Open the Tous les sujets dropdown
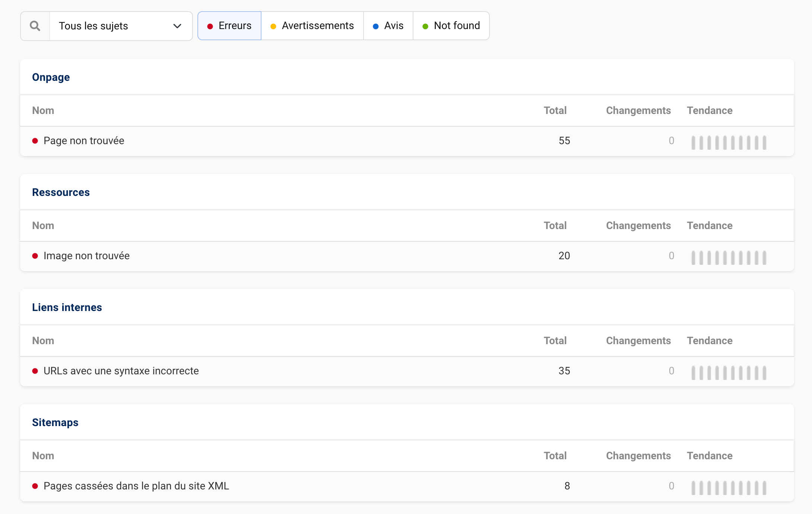812x514 pixels. tap(121, 26)
